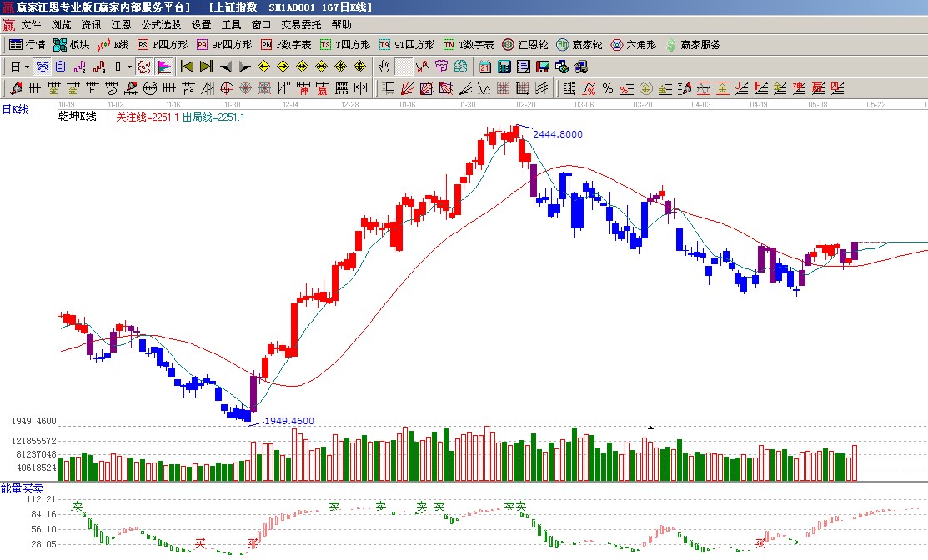Select the percent (%) line tool
The image size is (928, 560).
click(607, 88)
